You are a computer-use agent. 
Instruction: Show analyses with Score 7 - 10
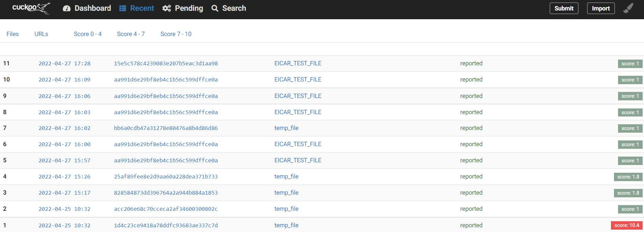point(176,34)
